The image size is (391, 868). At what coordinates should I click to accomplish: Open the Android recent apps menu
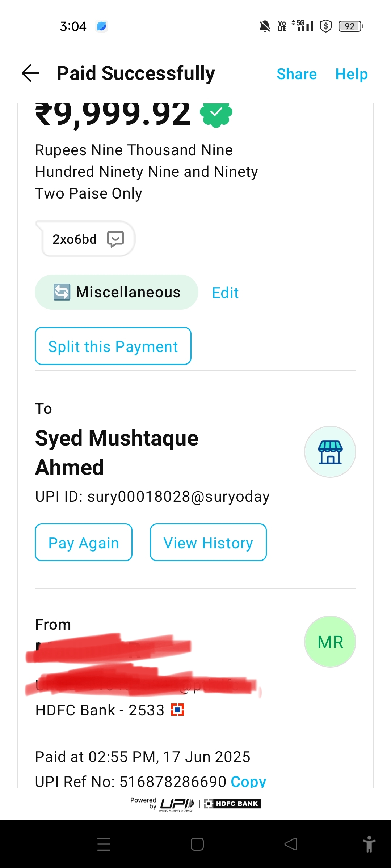(104, 844)
